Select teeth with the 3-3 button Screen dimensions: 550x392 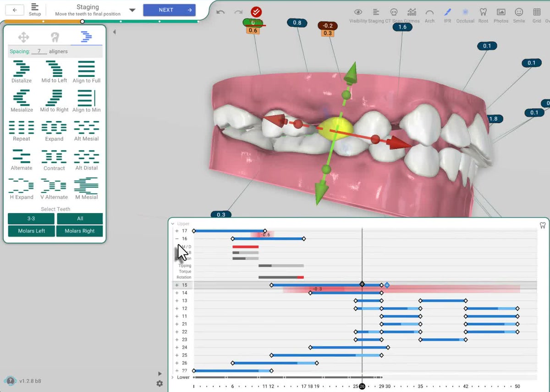pyautogui.click(x=31, y=219)
